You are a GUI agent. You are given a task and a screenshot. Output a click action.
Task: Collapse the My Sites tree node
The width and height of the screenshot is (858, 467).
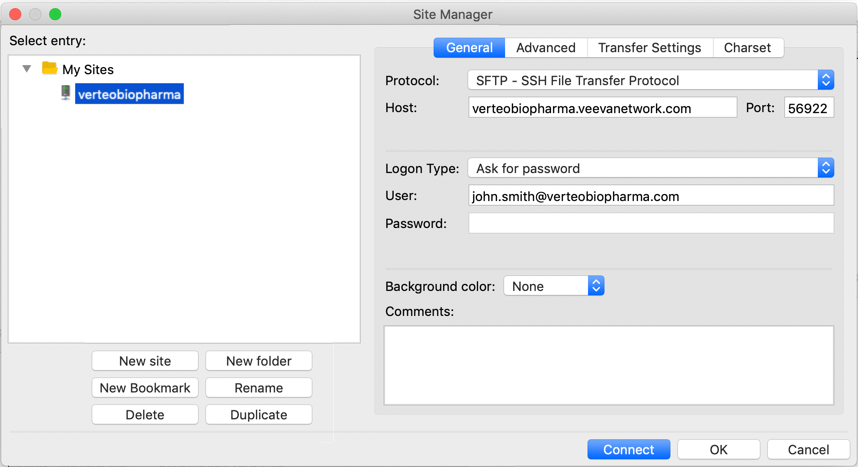point(27,69)
